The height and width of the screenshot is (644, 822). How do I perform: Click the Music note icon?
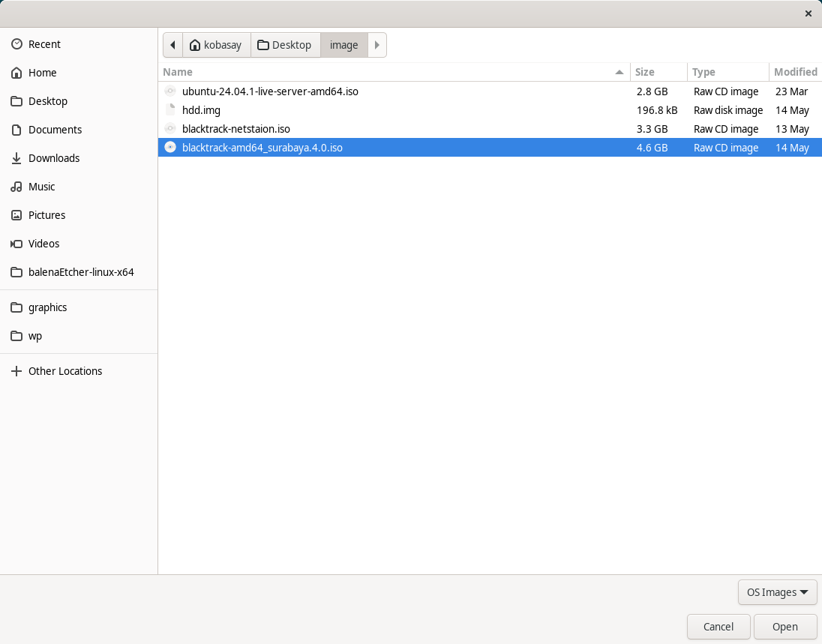click(16, 187)
